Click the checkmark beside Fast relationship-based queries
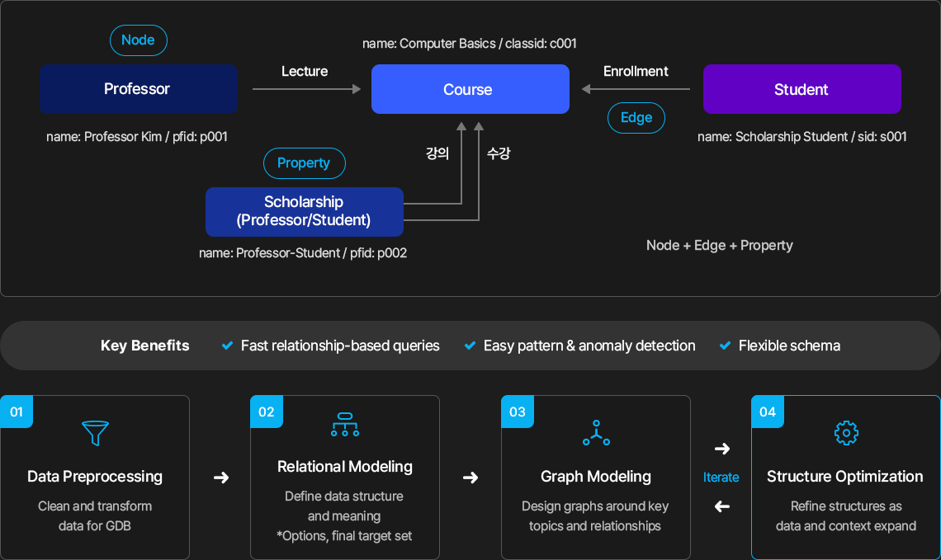This screenshot has height=560, width=941. (227, 346)
